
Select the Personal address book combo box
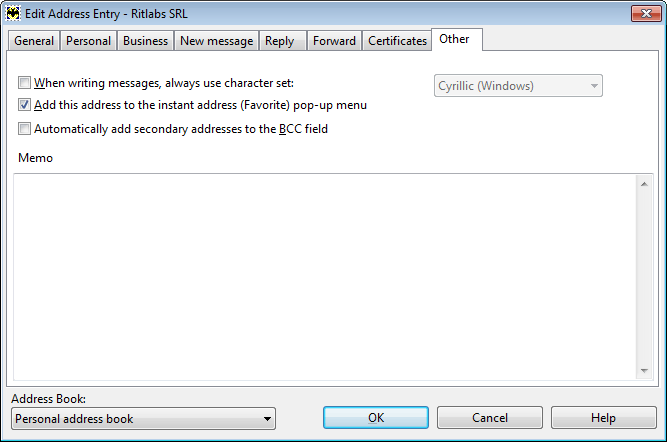pyautogui.click(x=143, y=419)
